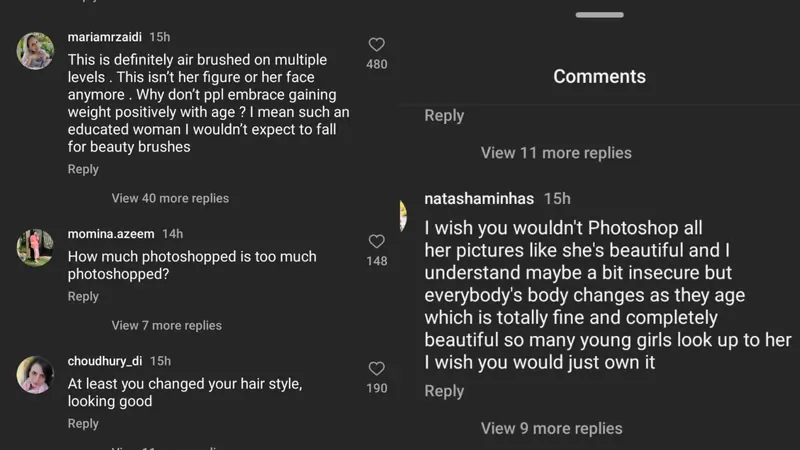800x450 pixels.
Task: Open choudhury_di's profile avatar
Action: coord(35,375)
